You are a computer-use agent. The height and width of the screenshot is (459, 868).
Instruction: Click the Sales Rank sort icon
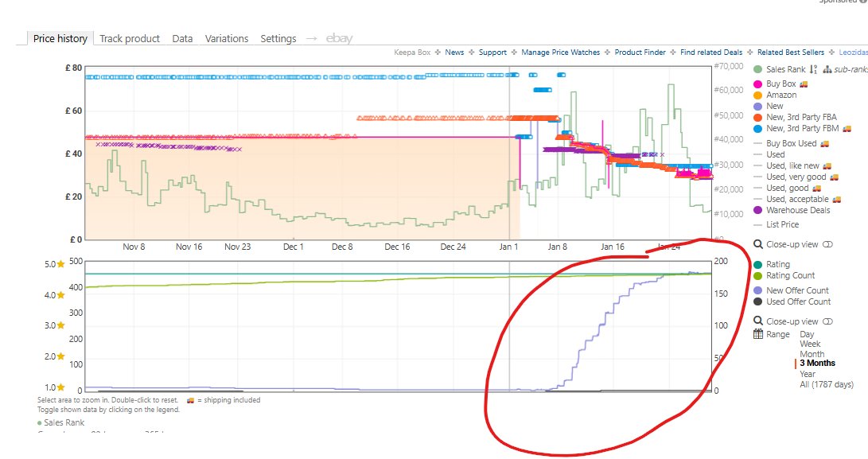pyautogui.click(x=813, y=69)
